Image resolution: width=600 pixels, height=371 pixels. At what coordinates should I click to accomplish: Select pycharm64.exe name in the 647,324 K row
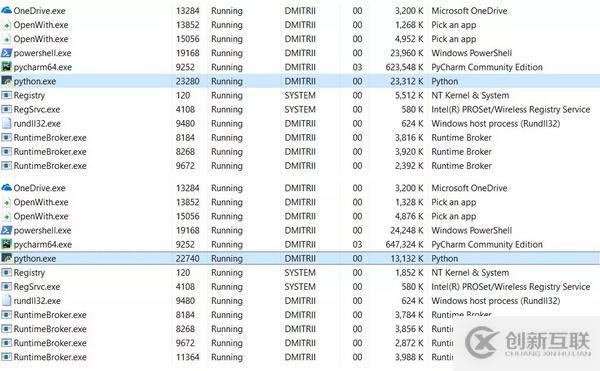tap(43, 245)
